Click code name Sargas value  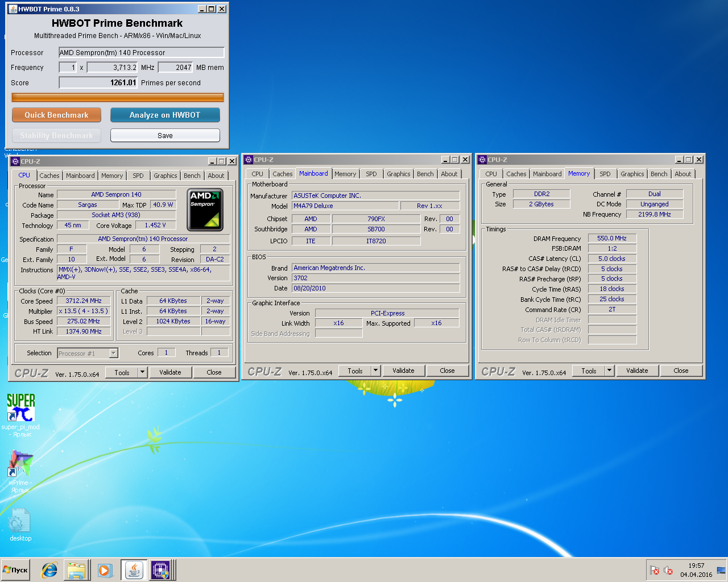[x=87, y=205]
